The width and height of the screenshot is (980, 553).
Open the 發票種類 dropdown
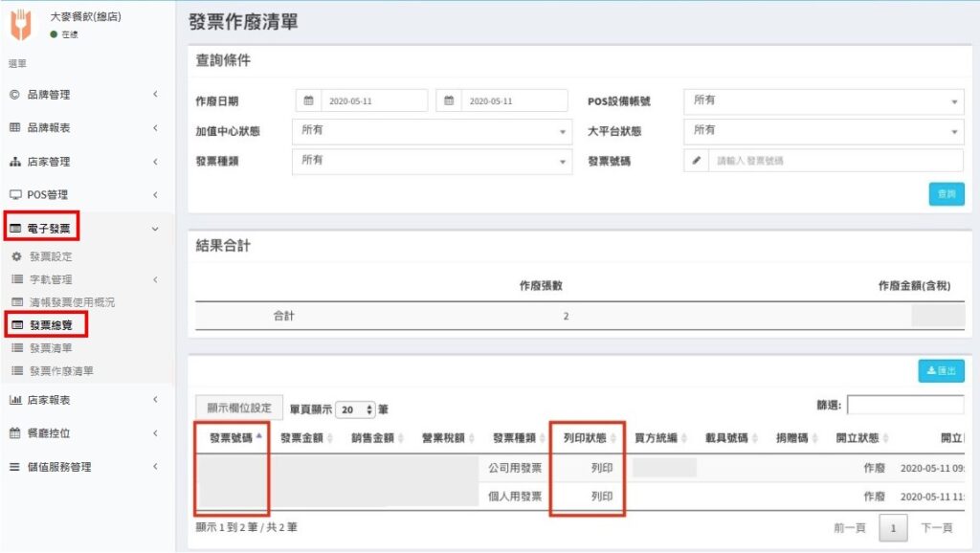coord(431,161)
